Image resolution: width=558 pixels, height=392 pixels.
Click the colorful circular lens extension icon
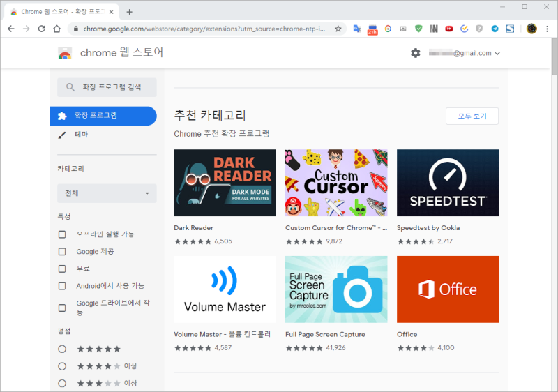[388, 29]
